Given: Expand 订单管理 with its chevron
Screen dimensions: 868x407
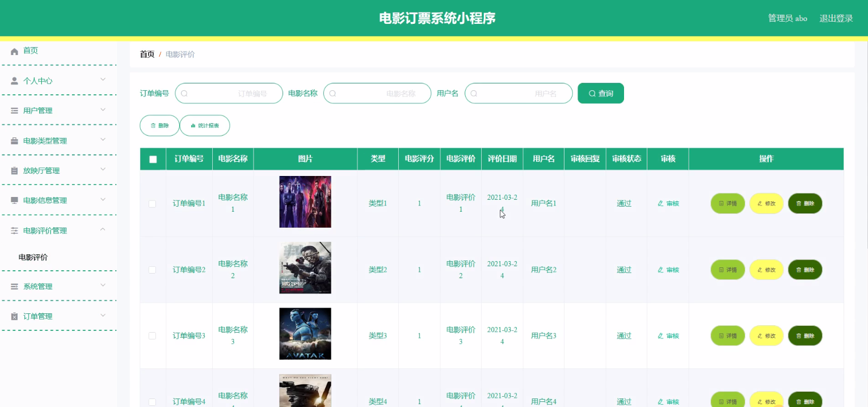Looking at the screenshot, I should tap(103, 315).
